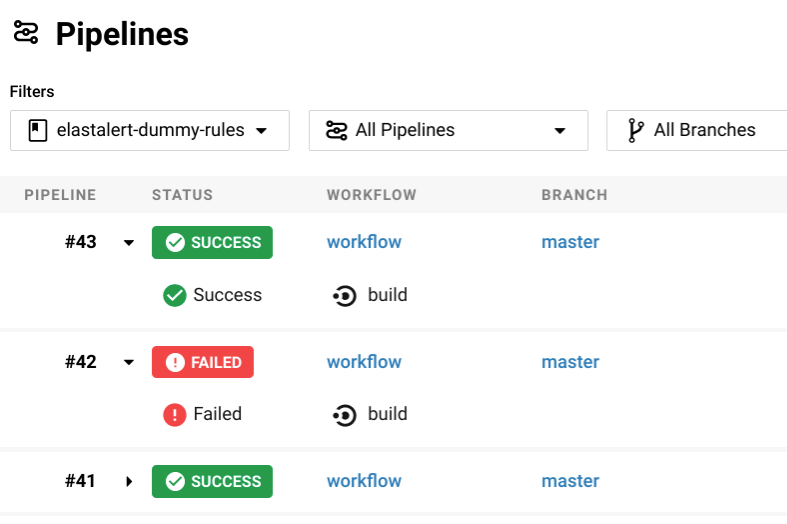Click the FAILED status badge on pipeline #42
The image size is (787, 524).
tap(203, 362)
